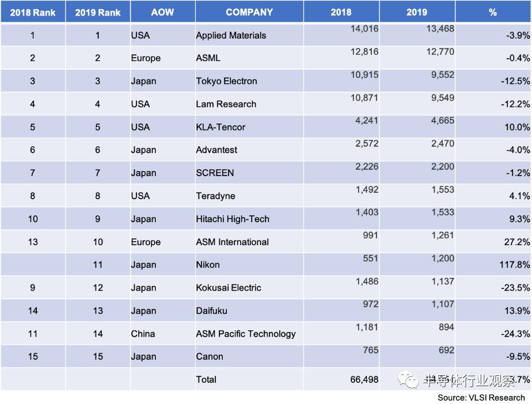The width and height of the screenshot is (532, 404).
Task: Click the ASML company name cell
Action: coord(208,58)
